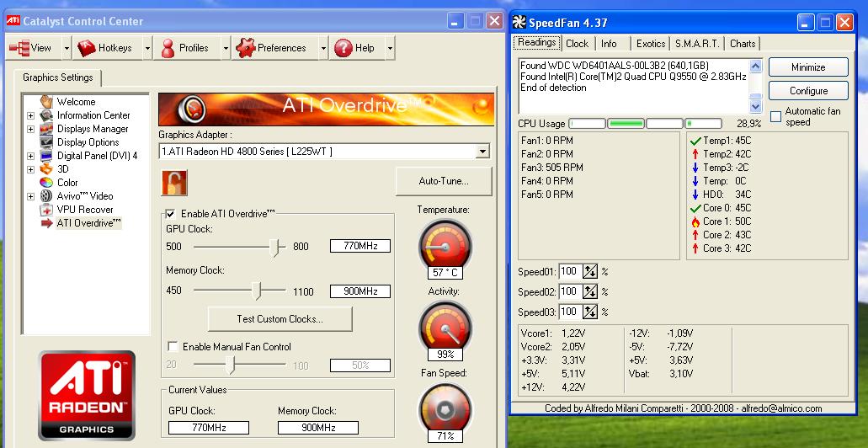Open the Preferences dropdown arrow
This screenshot has width=868, height=448.
click(x=323, y=49)
